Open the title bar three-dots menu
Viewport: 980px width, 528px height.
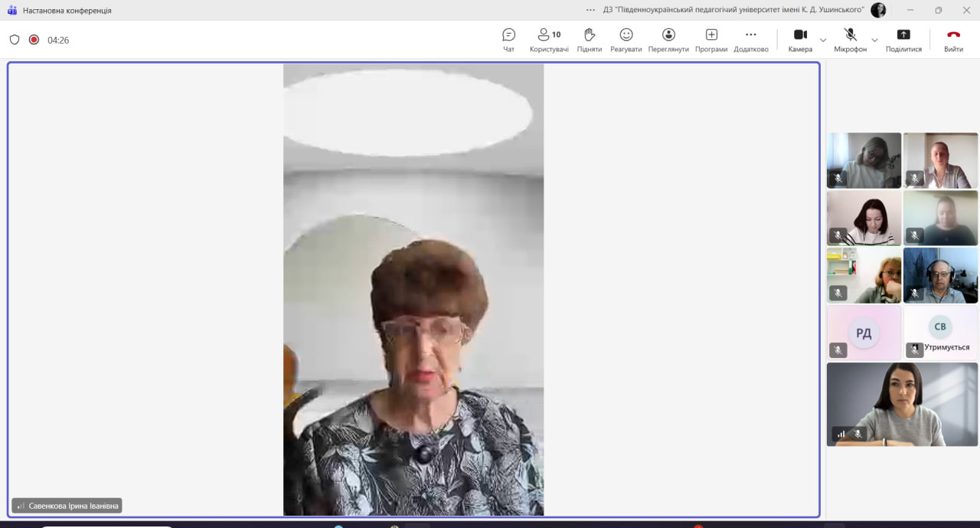pyautogui.click(x=590, y=10)
